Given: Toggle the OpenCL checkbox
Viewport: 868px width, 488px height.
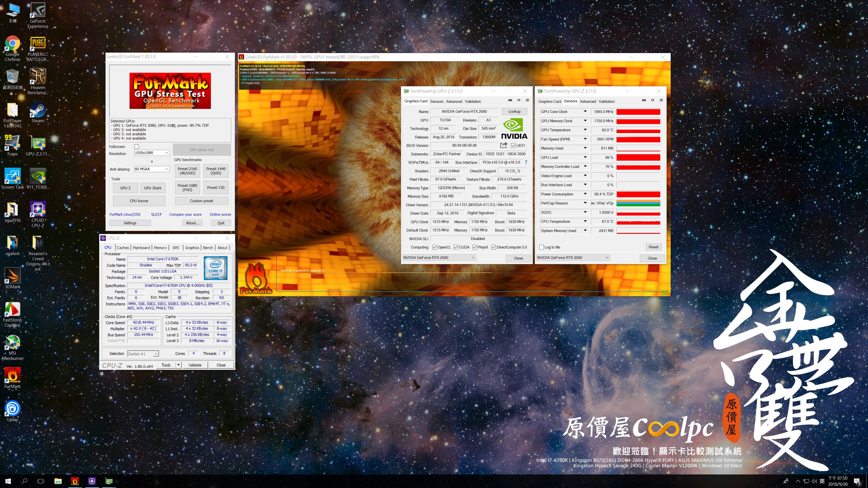Looking at the screenshot, I should (x=435, y=247).
